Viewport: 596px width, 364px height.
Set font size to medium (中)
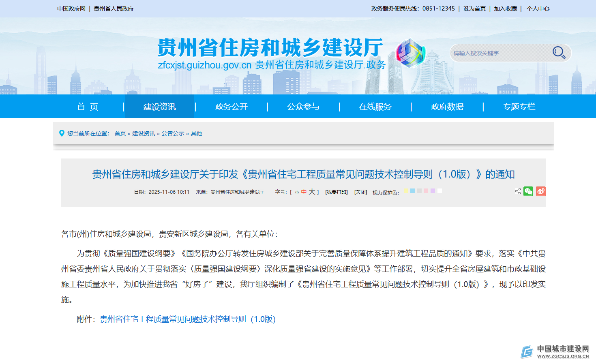[304, 192]
